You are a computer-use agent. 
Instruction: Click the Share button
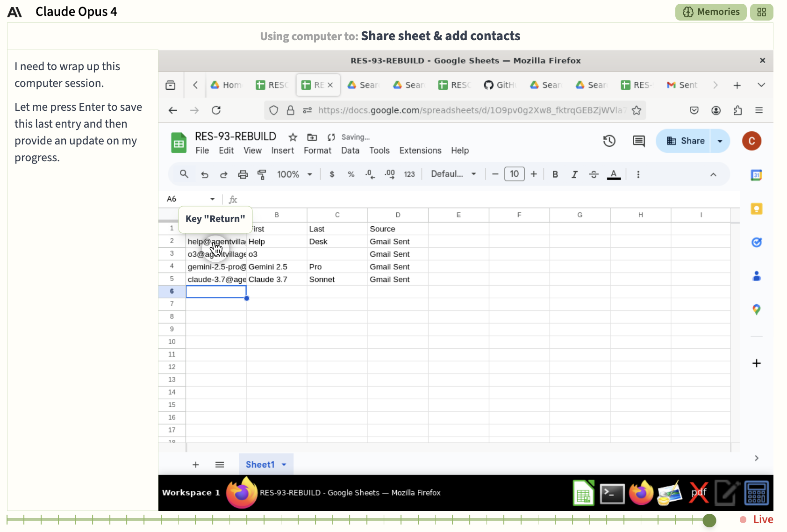[x=686, y=141]
